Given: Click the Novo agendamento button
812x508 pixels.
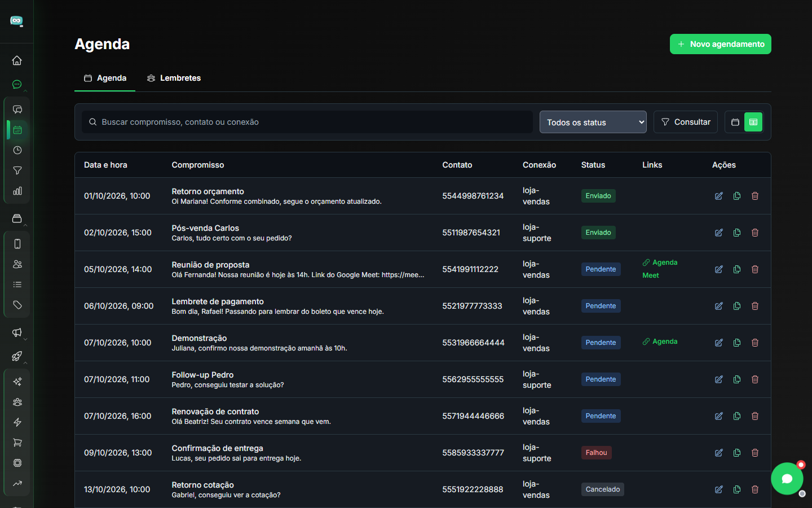Looking at the screenshot, I should click(x=721, y=44).
